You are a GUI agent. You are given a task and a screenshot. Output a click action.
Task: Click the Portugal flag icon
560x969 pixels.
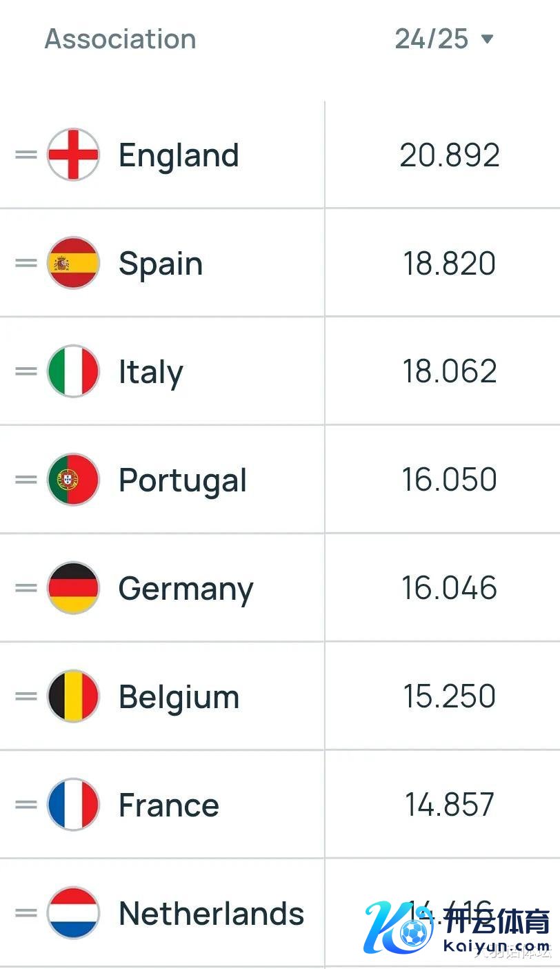click(x=73, y=480)
